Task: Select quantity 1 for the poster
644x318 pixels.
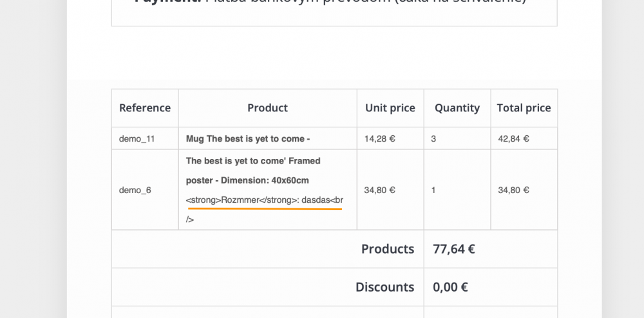Action: [x=433, y=190]
